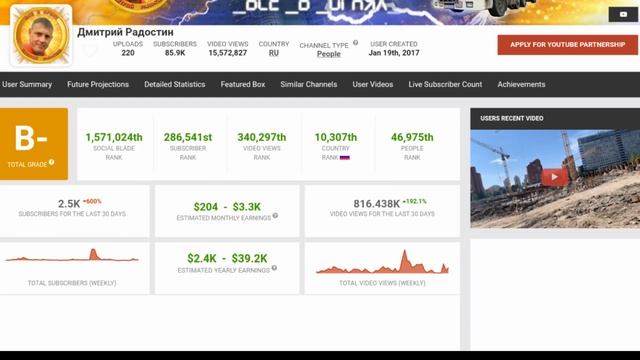Image resolution: width=640 pixels, height=360 pixels.
Task: Open the Total Grade help icon
Action: tap(51, 162)
